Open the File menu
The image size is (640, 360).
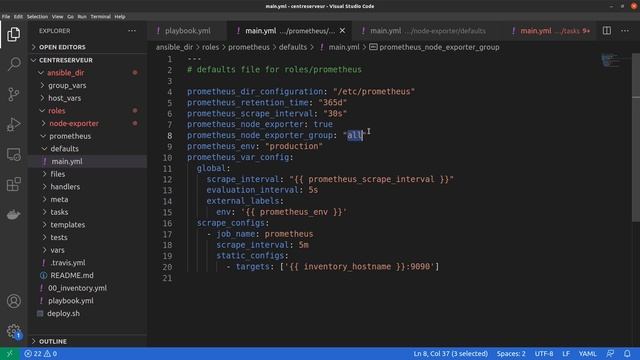point(6,17)
